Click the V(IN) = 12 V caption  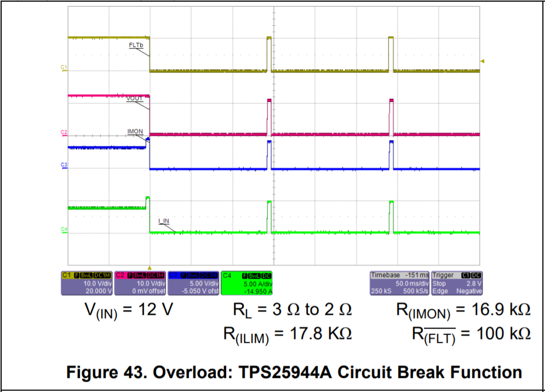(x=129, y=310)
